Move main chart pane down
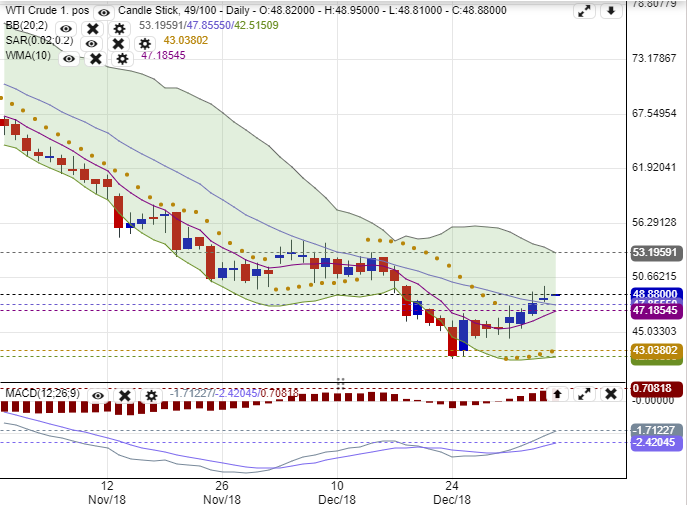Screen dimensions: 687x505 pyautogui.click(x=609, y=12)
